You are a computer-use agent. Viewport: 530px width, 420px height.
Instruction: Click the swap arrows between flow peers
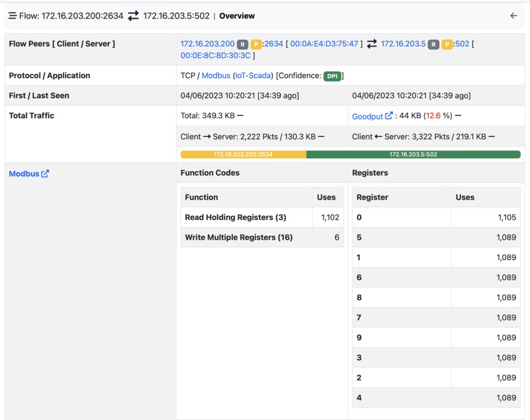click(x=372, y=44)
